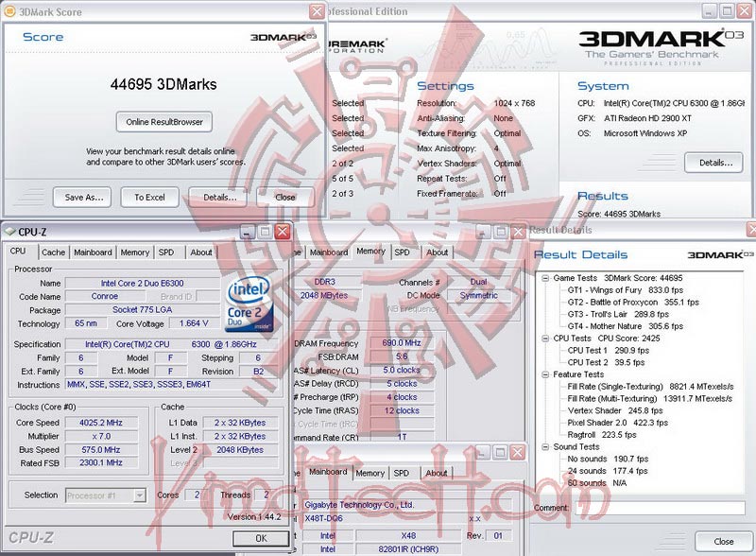The width and height of the screenshot is (756, 556).
Task: Click Rated FSB value 2300.1 MHz
Action: (x=101, y=462)
